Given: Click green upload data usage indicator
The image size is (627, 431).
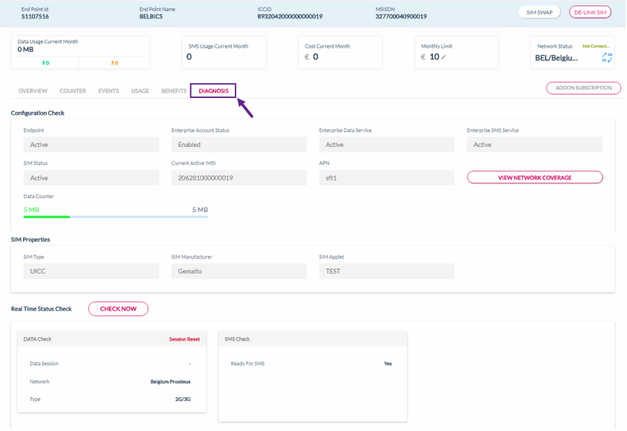Looking at the screenshot, I should [46, 63].
